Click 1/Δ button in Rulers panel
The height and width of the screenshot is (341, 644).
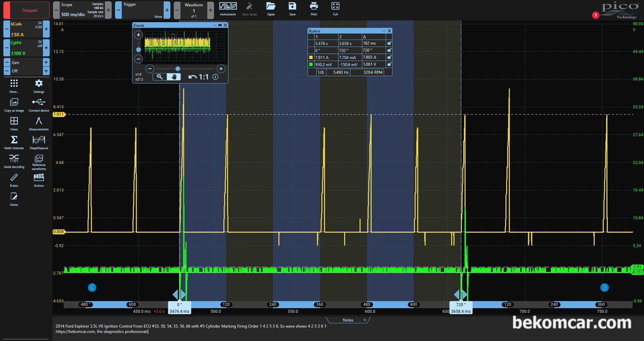(x=320, y=72)
